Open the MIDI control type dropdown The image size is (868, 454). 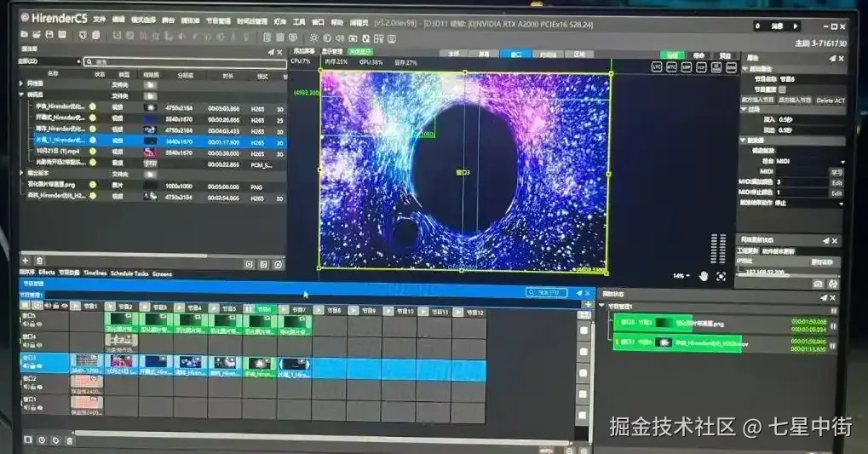point(810,161)
